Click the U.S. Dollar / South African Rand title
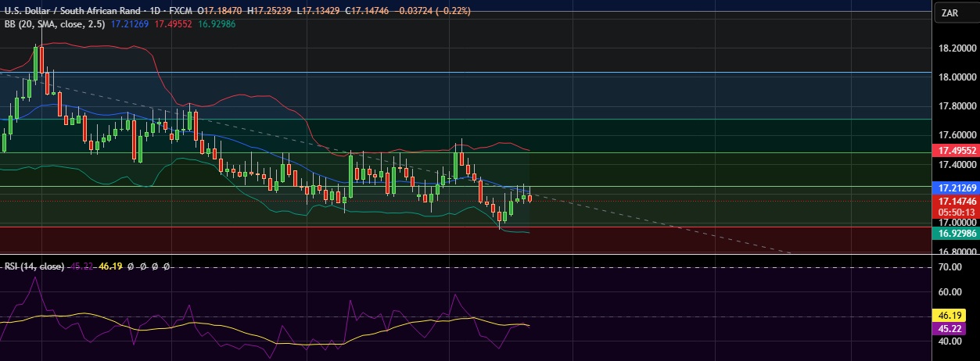Viewport: 980px width, 361px height. 72,11
